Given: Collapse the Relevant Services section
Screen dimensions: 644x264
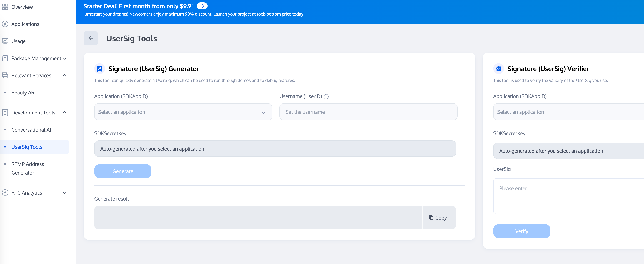Looking at the screenshot, I should [x=64, y=75].
